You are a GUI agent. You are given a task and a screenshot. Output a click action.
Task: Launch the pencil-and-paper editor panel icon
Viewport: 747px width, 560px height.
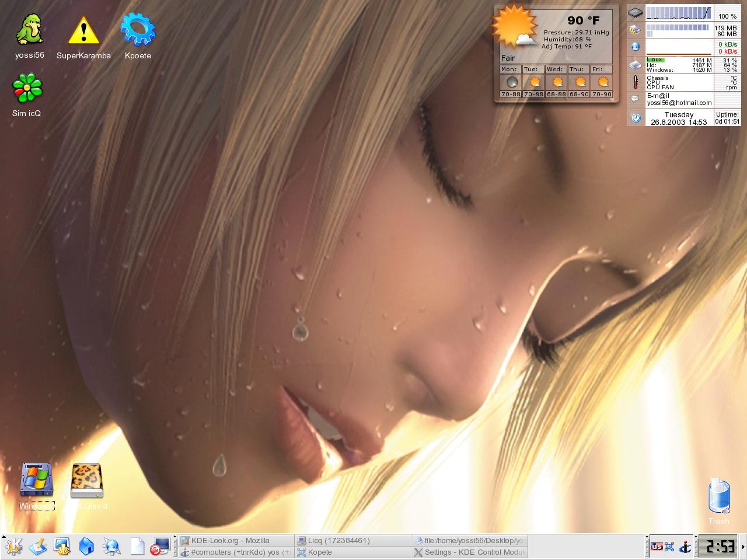38,547
